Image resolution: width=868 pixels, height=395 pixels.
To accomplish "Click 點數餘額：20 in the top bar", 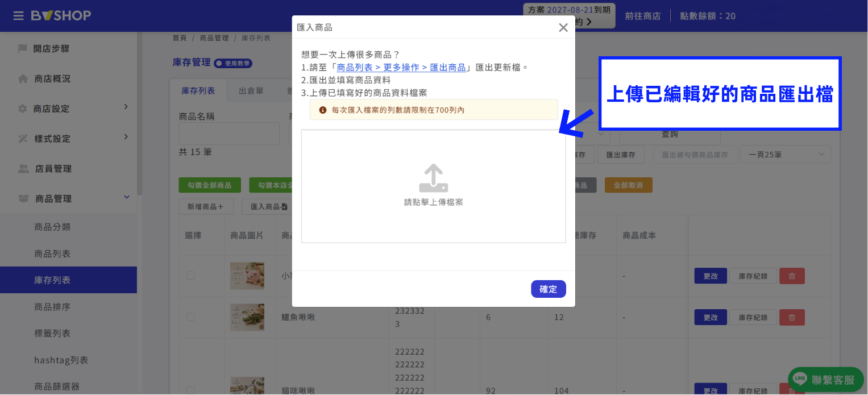I will pos(708,16).
